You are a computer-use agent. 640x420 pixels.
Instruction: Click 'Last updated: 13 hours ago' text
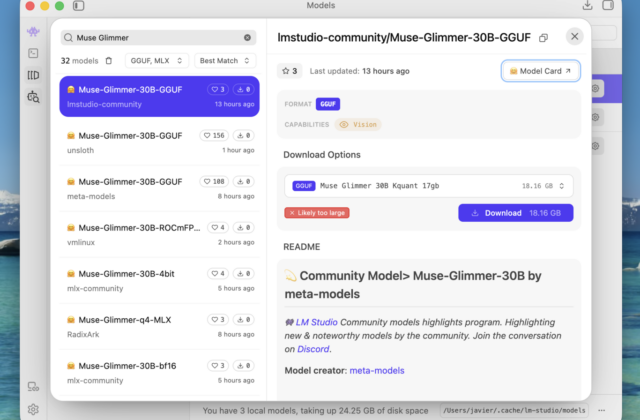[359, 71]
